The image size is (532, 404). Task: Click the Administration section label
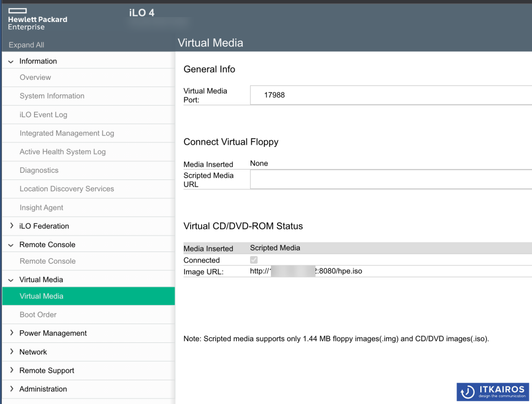click(43, 389)
